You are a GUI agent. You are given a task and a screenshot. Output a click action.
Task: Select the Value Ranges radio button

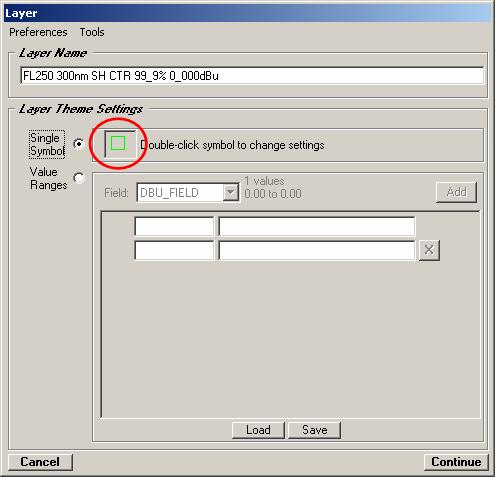point(79,178)
